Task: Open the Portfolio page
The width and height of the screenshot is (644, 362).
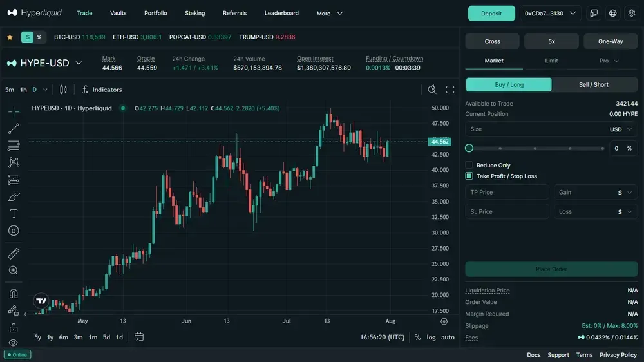Action: (156, 13)
